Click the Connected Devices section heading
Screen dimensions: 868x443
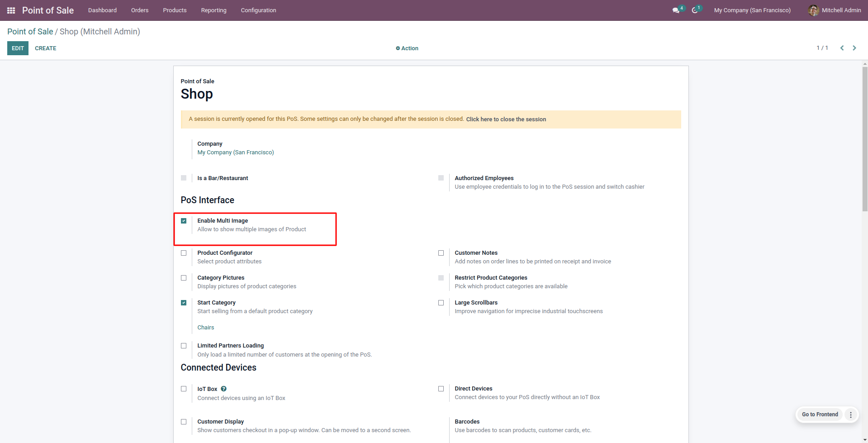tap(218, 367)
